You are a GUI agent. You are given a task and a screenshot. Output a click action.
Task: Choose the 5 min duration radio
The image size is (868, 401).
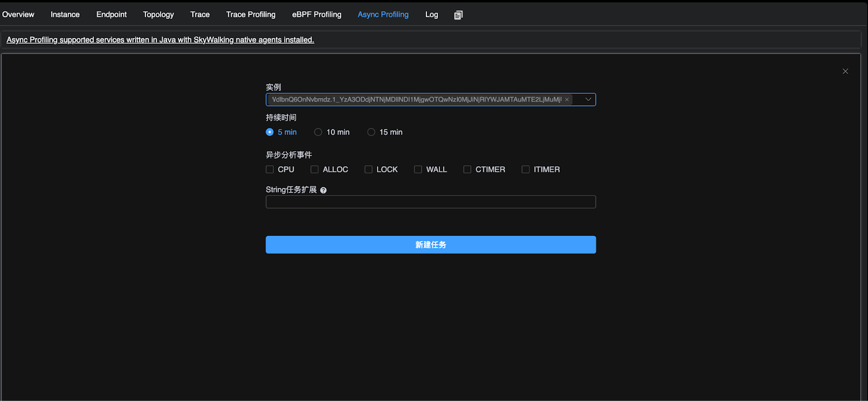(270, 132)
